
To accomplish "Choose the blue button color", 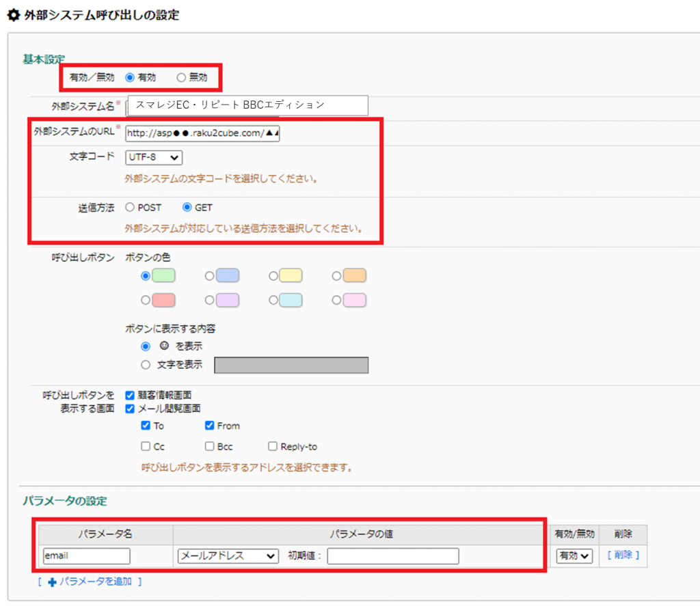I will click(x=209, y=276).
